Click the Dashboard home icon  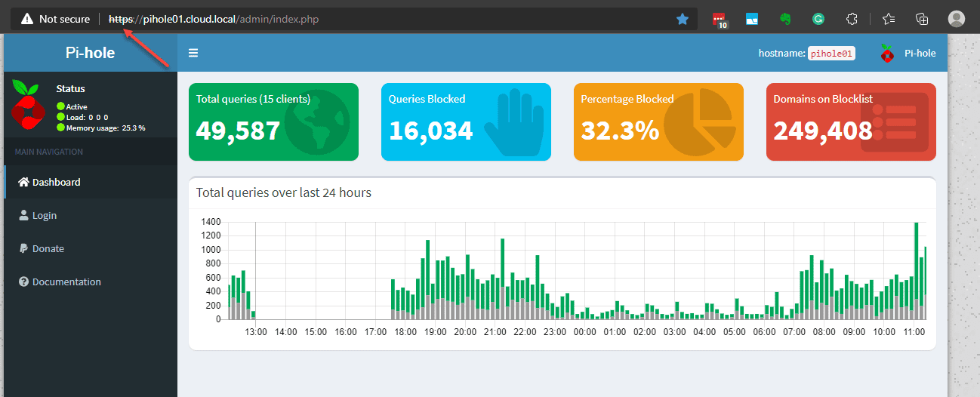(x=23, y=182)
